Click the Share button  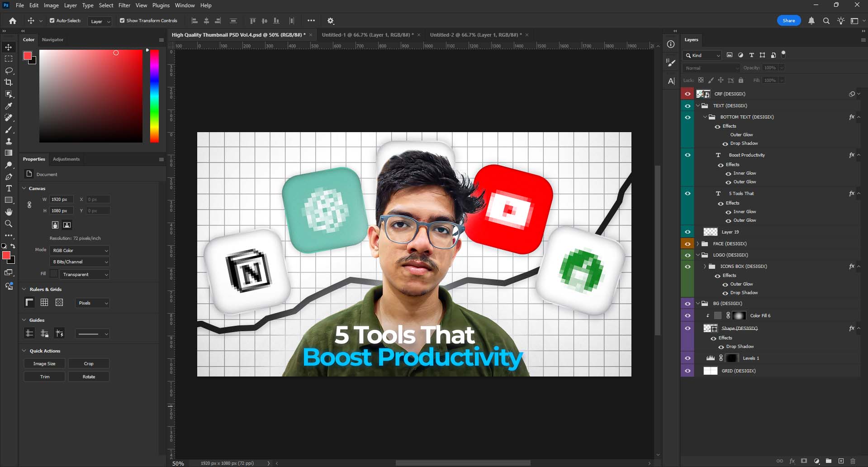[788, 20]
